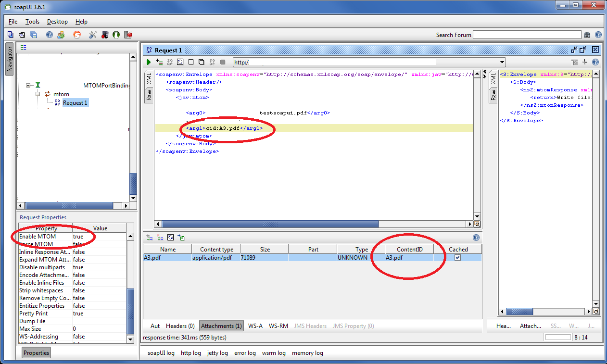Screen dimensions: 607x364
Task: Submit the request with the green arrow
Action: (149, 62)
